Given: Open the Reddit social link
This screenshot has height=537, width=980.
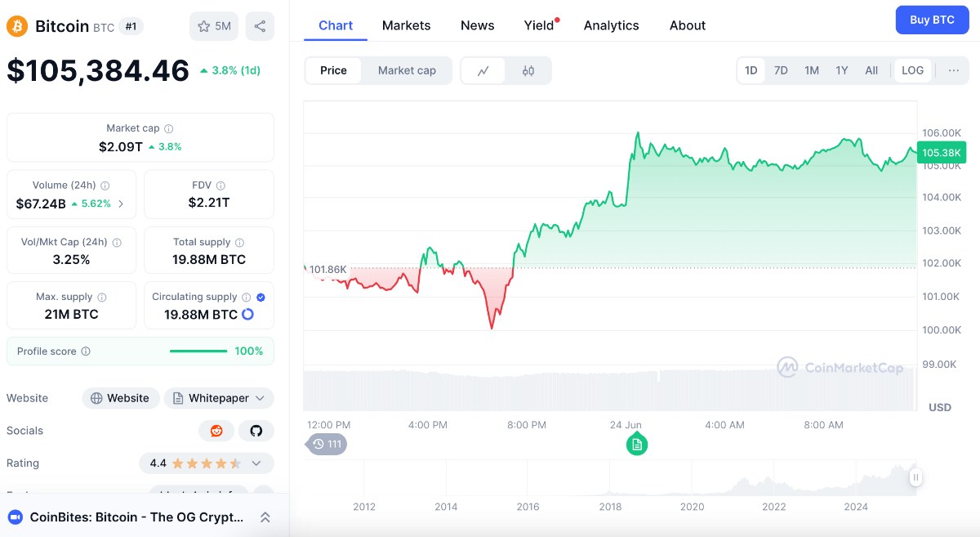Looking at the screenshot, I should pyautogui.click(x=216, y=431).
